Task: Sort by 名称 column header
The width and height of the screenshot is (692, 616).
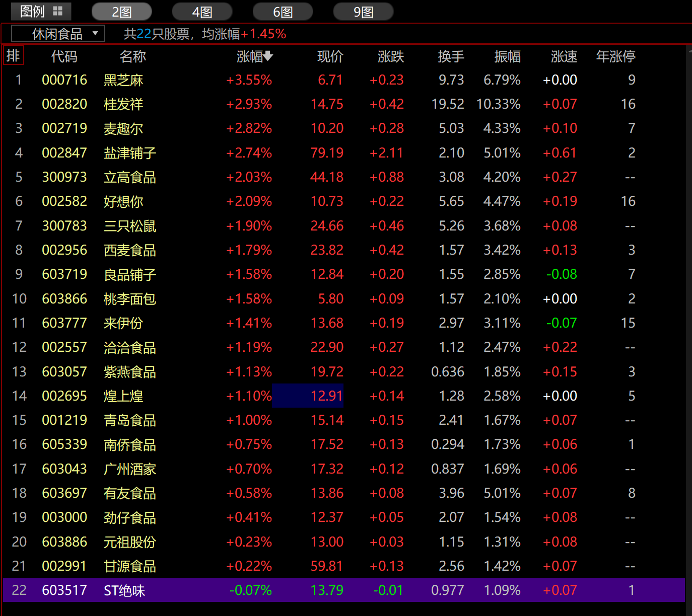Action: click(x=133, y=56)
